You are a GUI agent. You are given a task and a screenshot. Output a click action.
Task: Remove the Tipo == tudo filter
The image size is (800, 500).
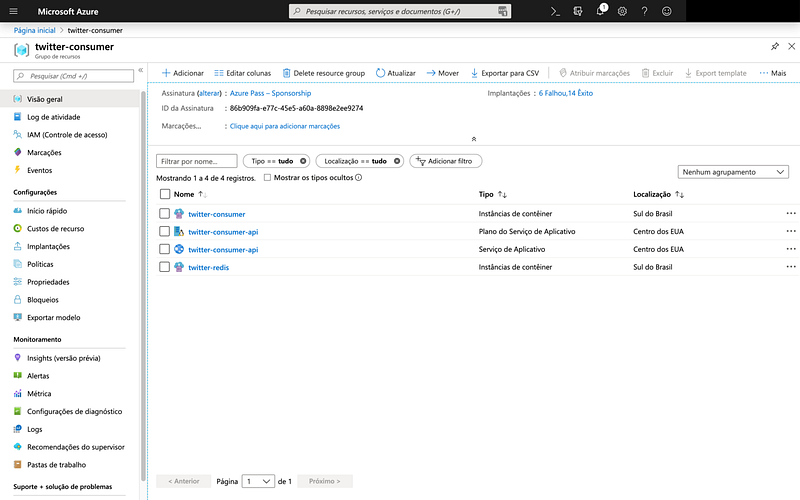[x=303, y=161]
